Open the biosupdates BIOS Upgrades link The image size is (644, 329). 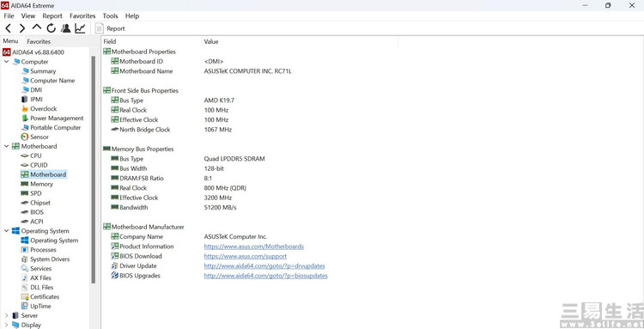click(265, 276)
